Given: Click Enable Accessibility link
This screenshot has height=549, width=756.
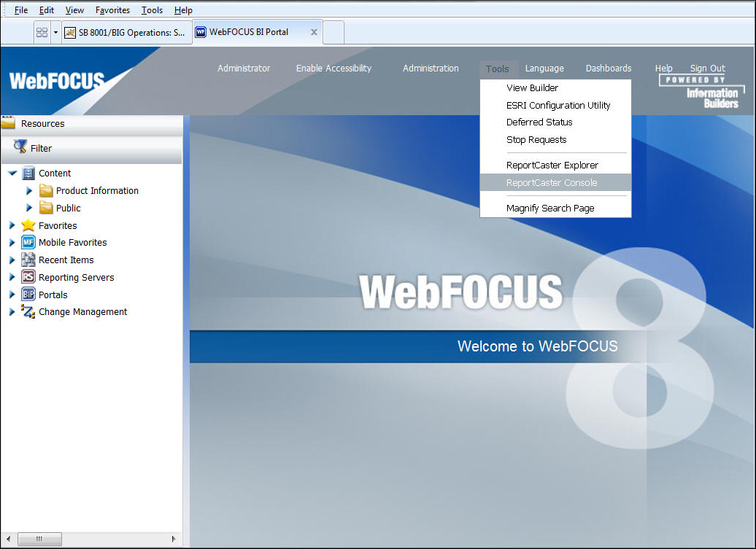Looking at the screenshot, I should [333, 69].
